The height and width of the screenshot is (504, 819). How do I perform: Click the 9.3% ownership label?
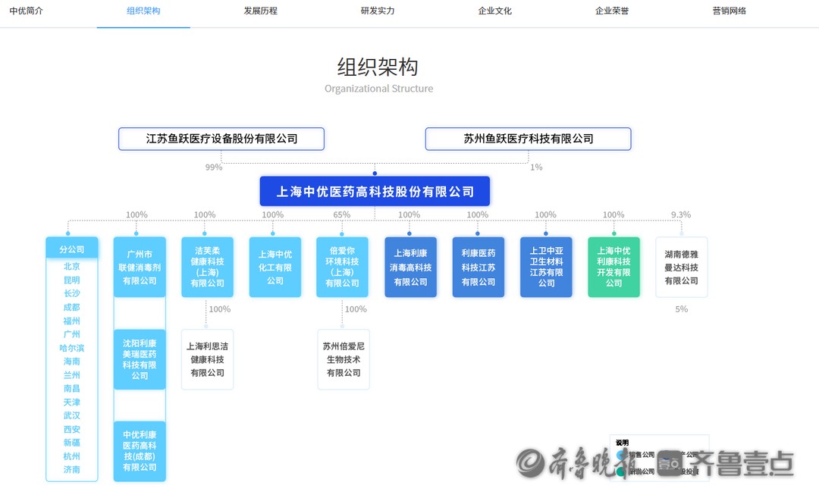click(x=681, y=214)
